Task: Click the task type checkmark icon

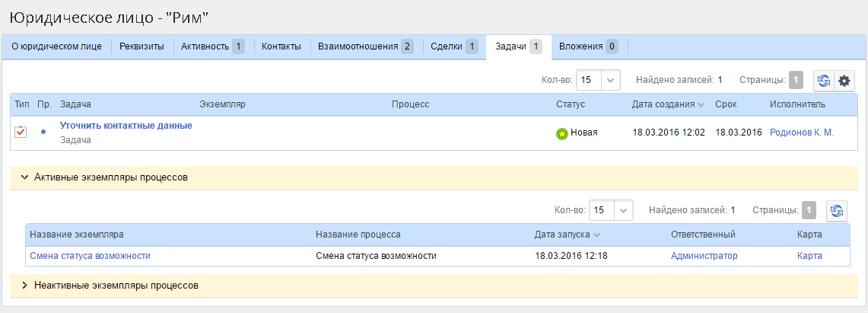Action: tap(21, 133)
